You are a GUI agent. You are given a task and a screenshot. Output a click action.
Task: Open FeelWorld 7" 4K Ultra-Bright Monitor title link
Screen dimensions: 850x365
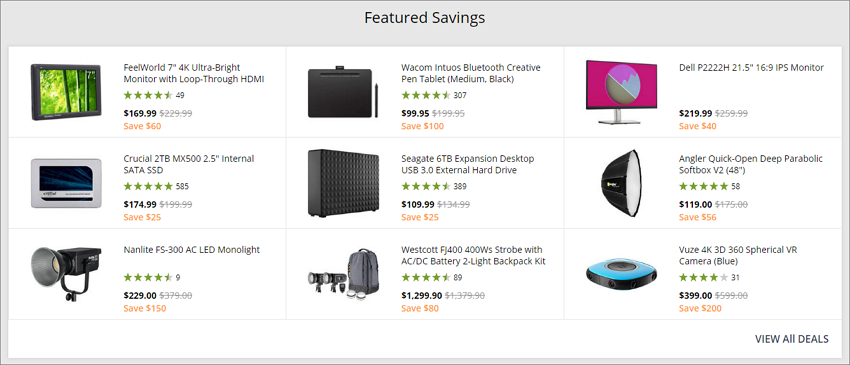(x=194, y=73)
